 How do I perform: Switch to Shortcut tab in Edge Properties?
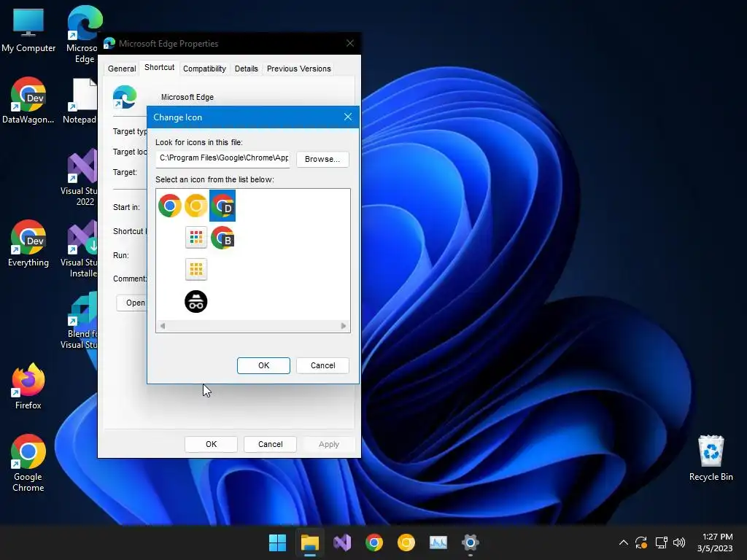(x=160, y=68)
